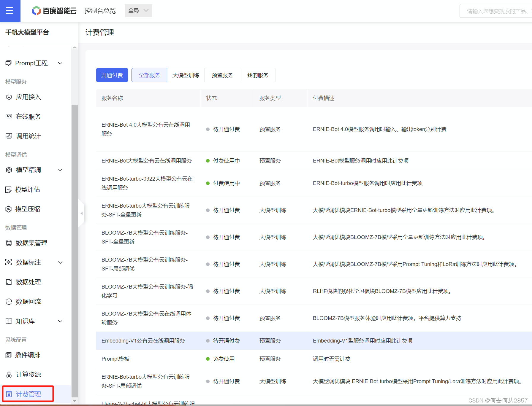This screenshot has height=406, width=532.
Task: Click the 模型评估 sidebar icon
Action: point(9,190)
